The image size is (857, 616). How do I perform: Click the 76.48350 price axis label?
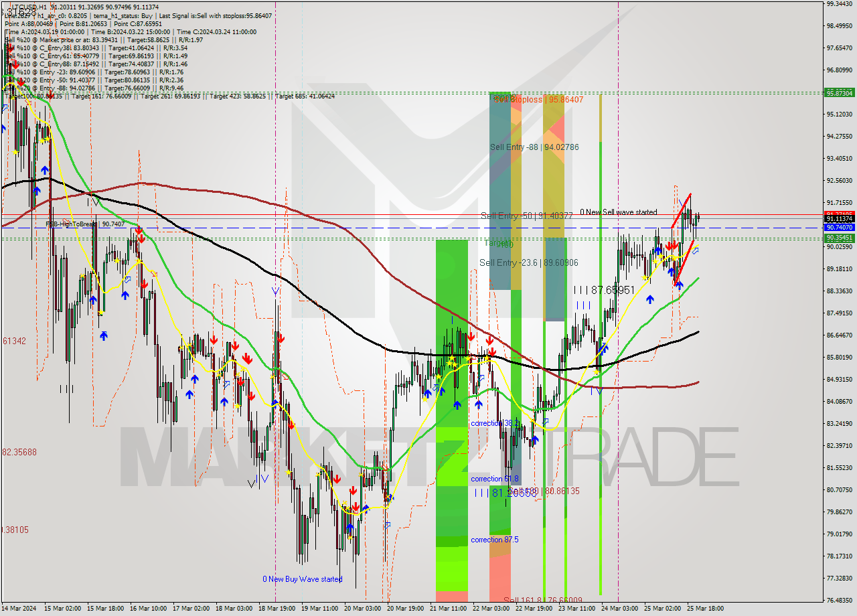[x=840, y=600]
